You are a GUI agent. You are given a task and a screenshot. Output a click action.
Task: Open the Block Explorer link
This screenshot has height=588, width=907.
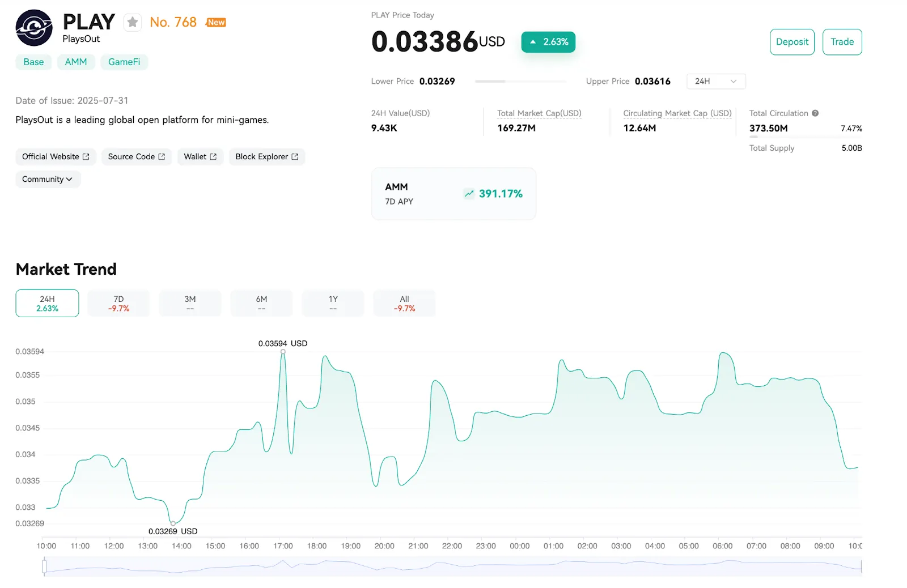(267, 157)
